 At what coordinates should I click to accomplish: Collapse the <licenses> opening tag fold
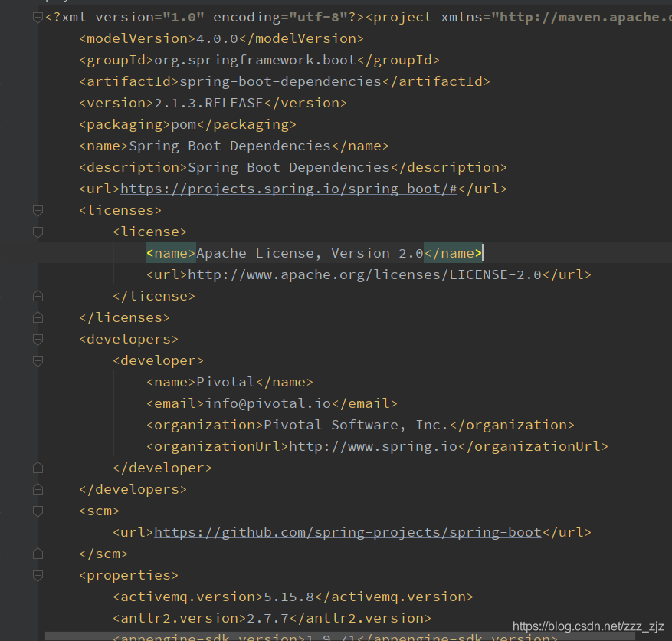pos(38,210)
